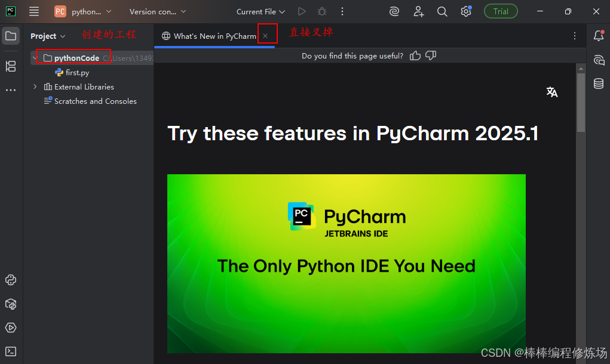Show more tool windows ellipsis
The image size is (610, 364).
(x=11, y=90)
